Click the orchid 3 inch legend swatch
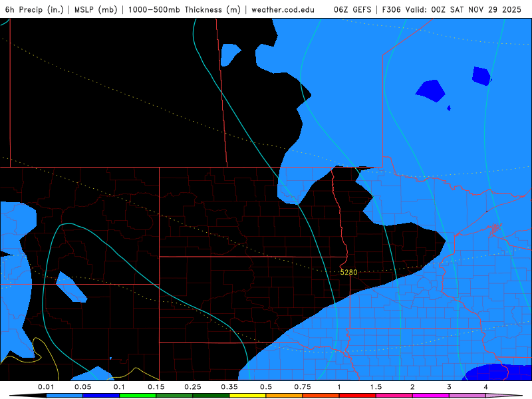The width and height of the screenshot is (532, 399). (x=467, y=396)
